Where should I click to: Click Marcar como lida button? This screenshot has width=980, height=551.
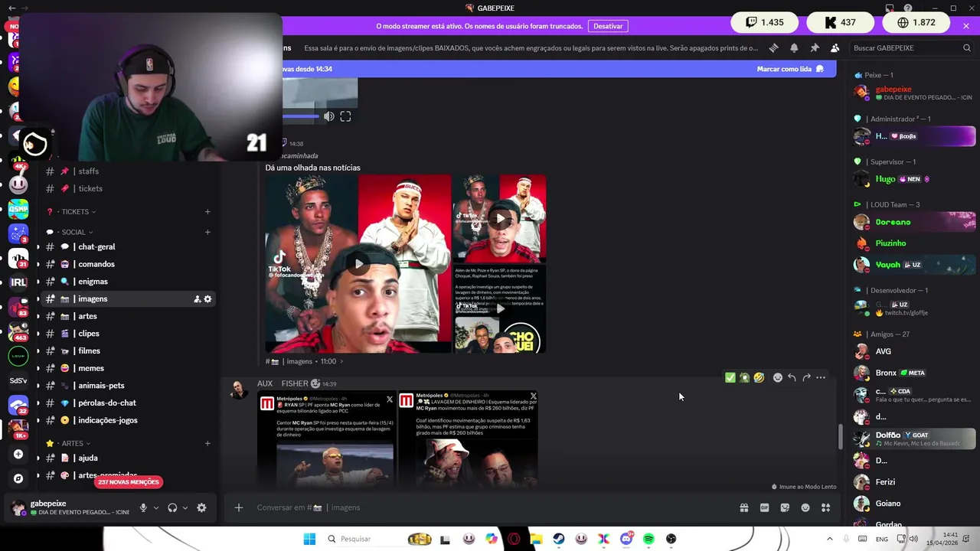pyautogui.click(x=790, y=69)
